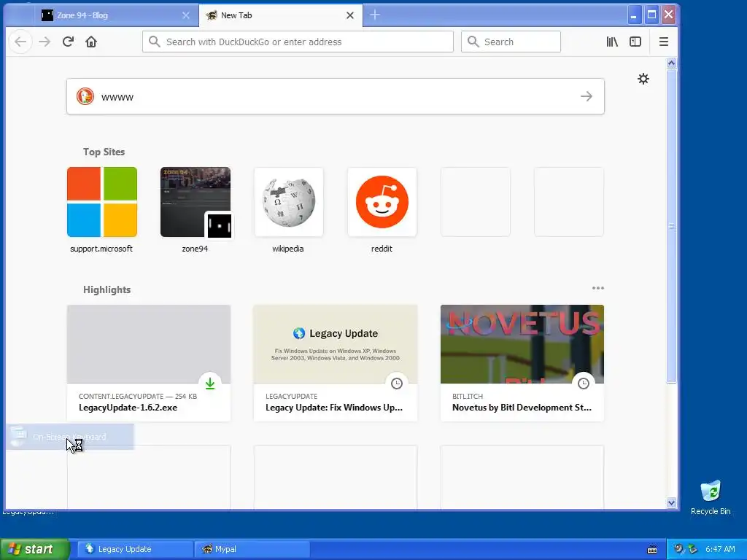Screen dimensions: 747x560
Task: Click the BITL.ITCH source label
Action: click(x=468, y=396)
